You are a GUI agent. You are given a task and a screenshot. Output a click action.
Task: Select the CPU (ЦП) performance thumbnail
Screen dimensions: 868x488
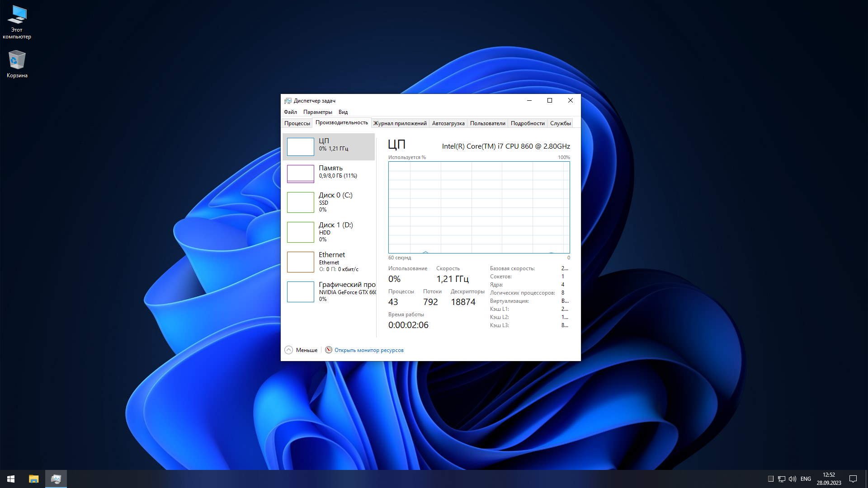tap(301, 146)
